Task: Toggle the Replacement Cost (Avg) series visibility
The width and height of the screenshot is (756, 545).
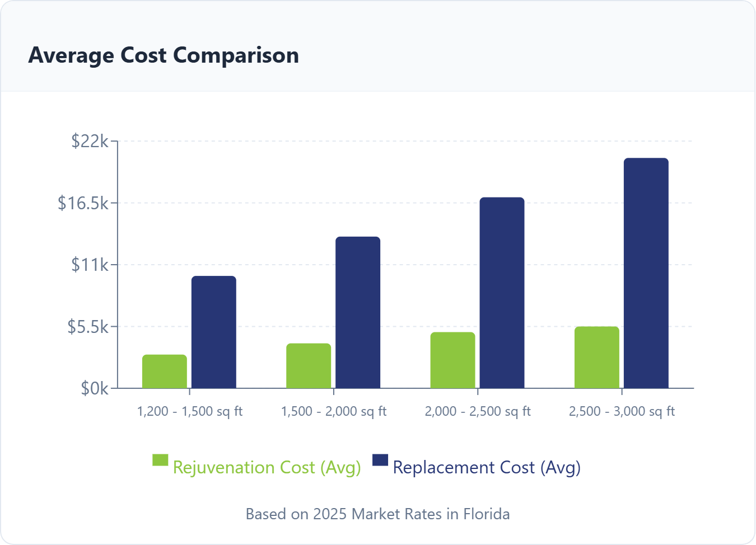Action: [487, 467]
